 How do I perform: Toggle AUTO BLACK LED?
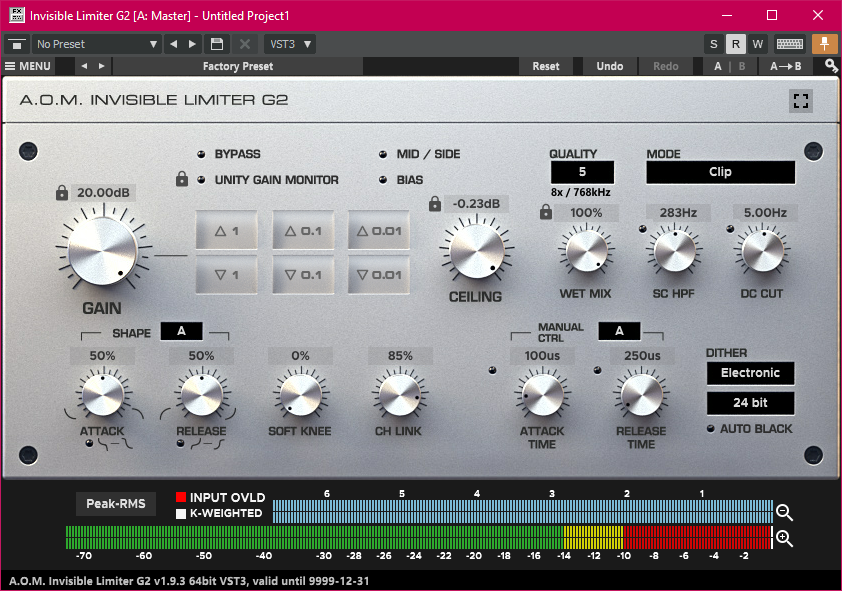[x=710, y=429]
